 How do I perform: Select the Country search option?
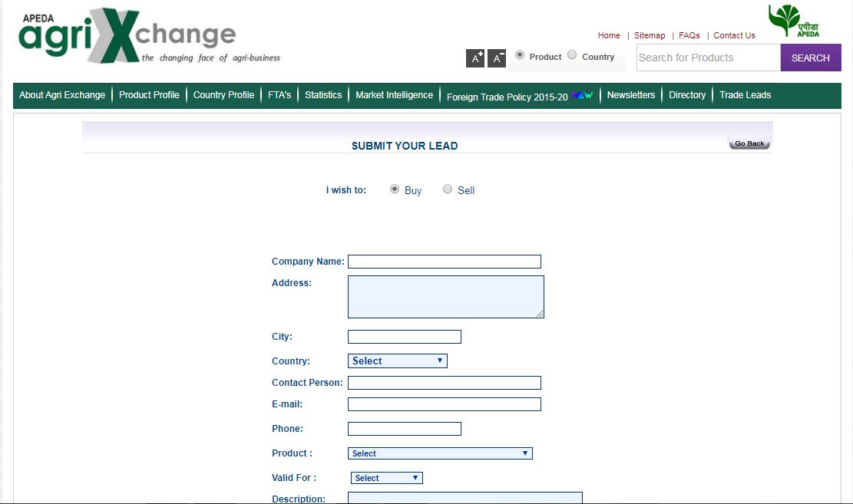coord(571,54)
